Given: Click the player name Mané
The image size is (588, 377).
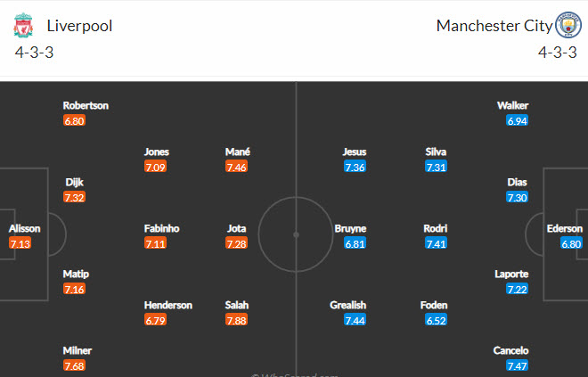Looking at the screenshot, I should click(x=237, y=152).
